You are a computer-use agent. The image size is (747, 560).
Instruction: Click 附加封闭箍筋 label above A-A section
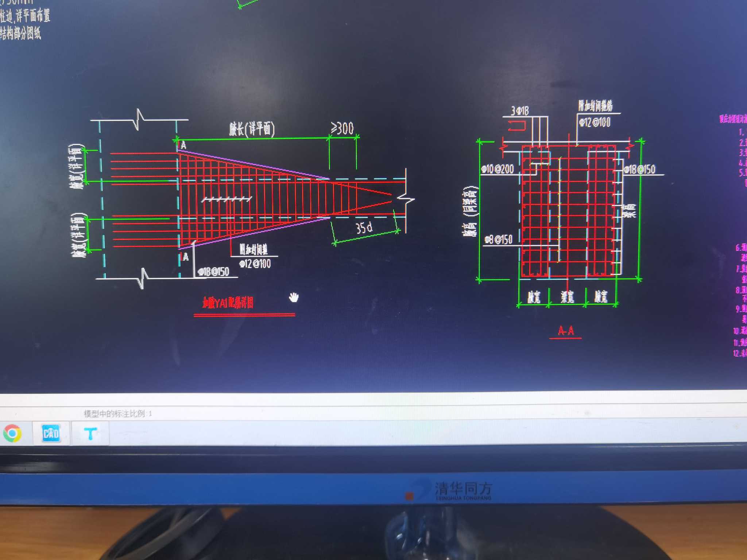(x=595, y=106)
